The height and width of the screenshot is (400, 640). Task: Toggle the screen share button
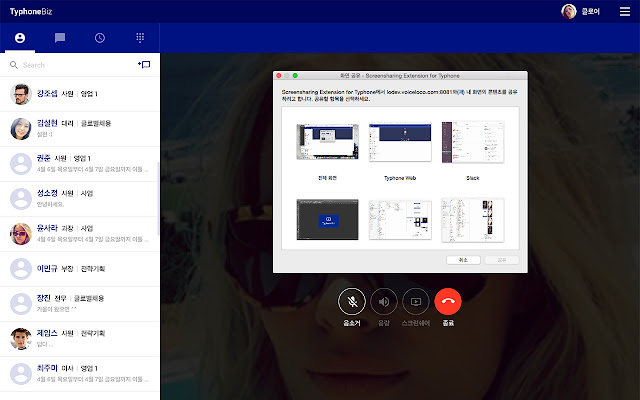[x=416, y=302]
